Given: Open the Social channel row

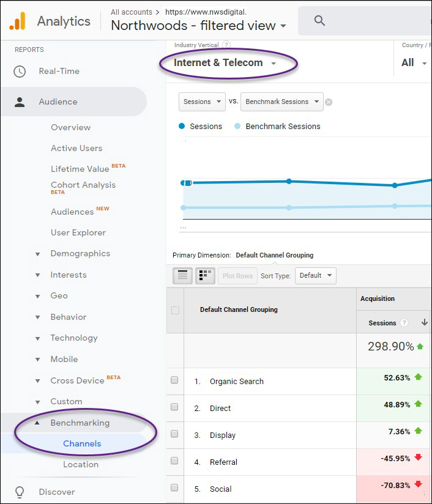Looking at the screenshot, I should [x=221, y=489].
